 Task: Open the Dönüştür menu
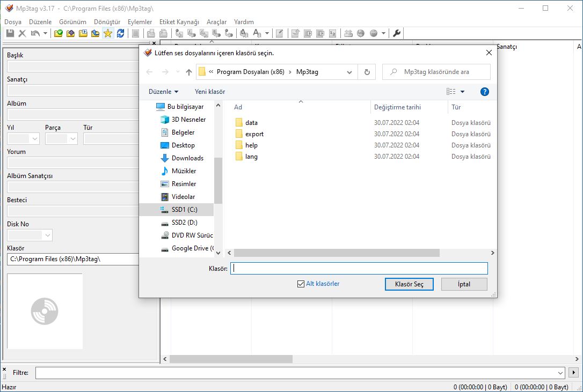pyautogui.click(x=107, y=22)
